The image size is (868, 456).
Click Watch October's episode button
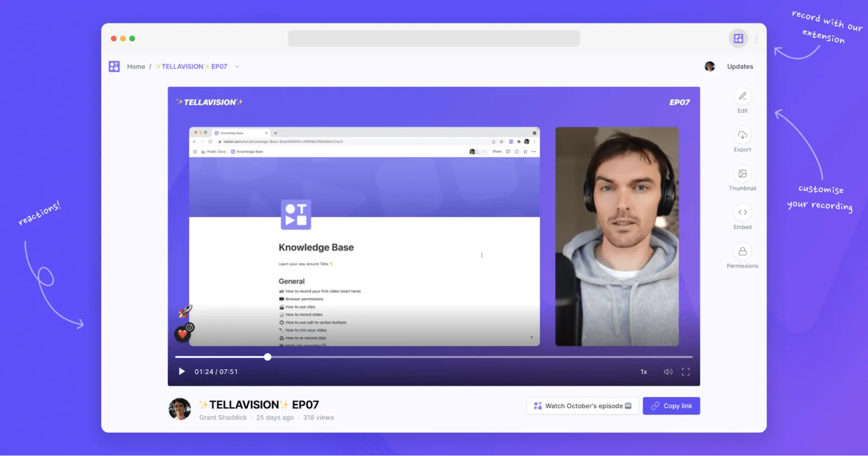583,406
